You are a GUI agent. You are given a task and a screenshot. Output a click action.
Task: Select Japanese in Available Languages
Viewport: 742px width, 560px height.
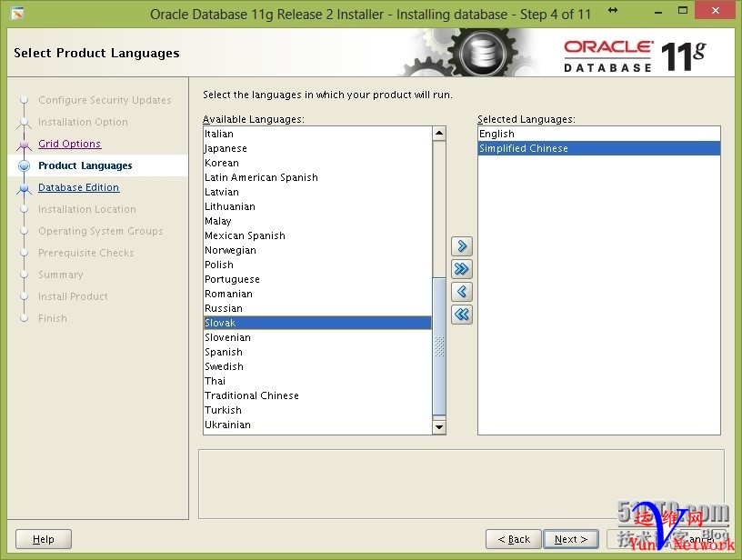317,148
